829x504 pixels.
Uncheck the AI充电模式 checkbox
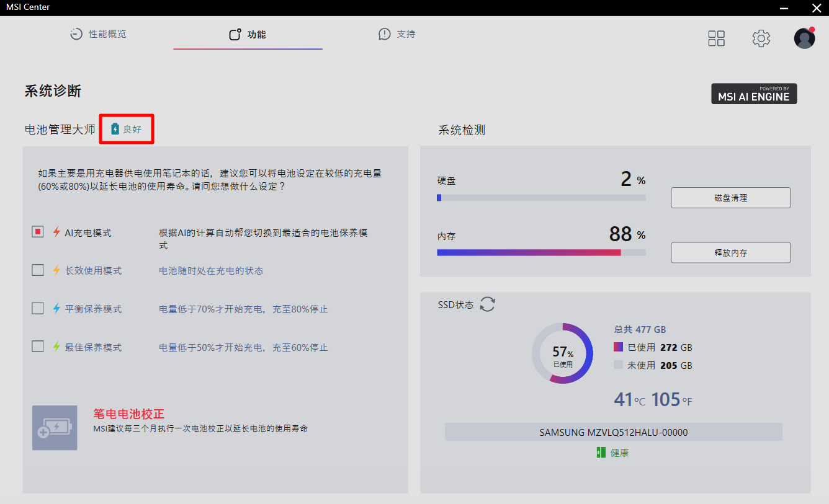tap(38, 232)
